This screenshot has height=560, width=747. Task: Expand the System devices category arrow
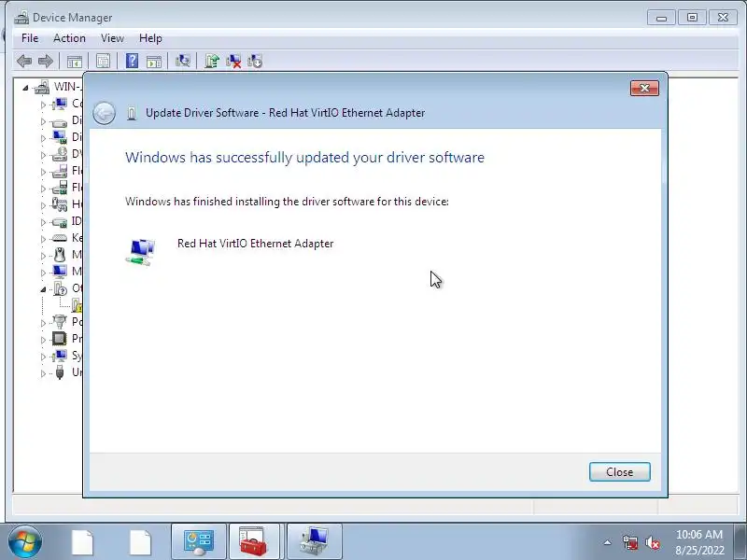point(43,357)
